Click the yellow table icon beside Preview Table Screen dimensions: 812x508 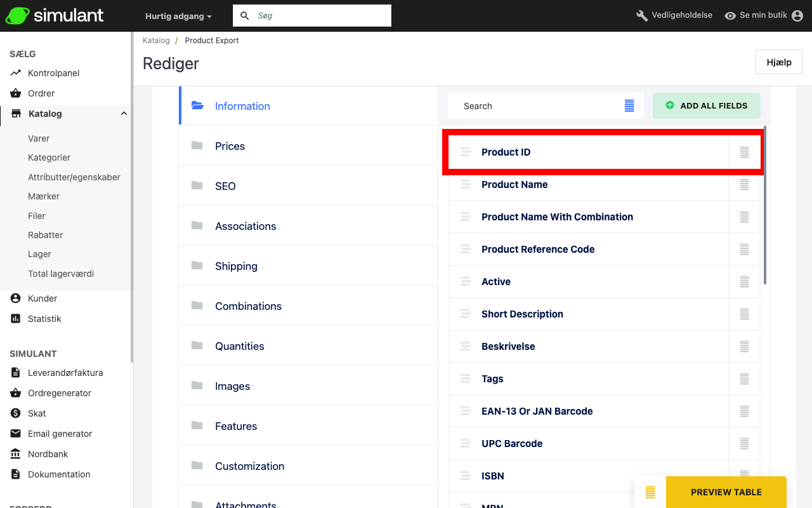tap(650, 492)
